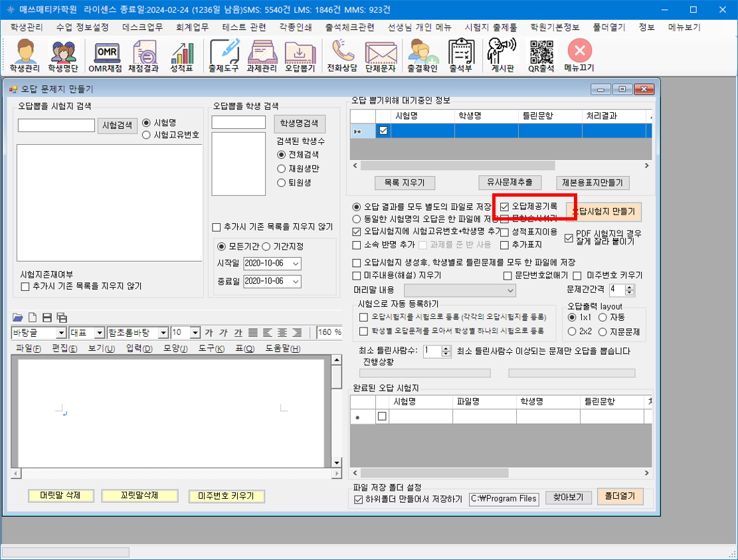This screenshot has height=560, width=738.
Task: Open 전화상담 phone consultation icon
Action: (342, 56)
